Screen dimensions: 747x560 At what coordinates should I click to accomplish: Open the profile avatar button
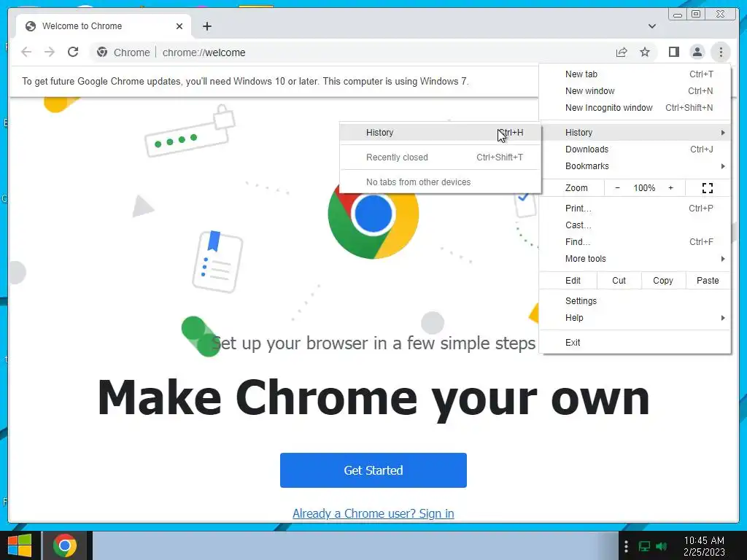point(697,52)
